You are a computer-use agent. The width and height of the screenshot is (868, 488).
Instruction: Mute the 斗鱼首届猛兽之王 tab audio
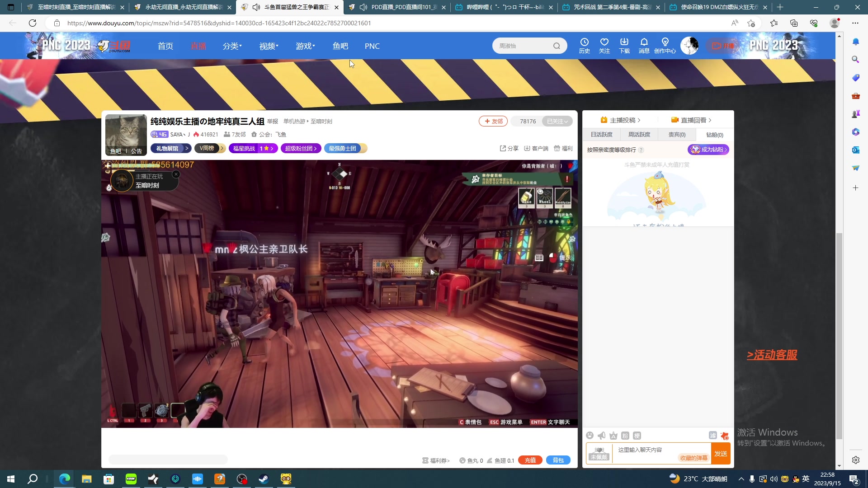click(256, 7)
